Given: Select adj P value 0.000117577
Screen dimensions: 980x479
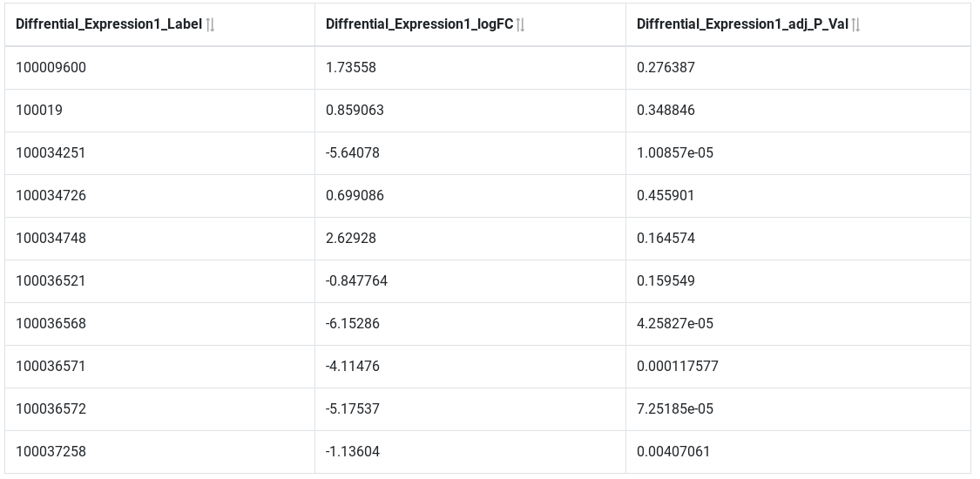Looking at the screenshot, I should (x=678, y=366).
